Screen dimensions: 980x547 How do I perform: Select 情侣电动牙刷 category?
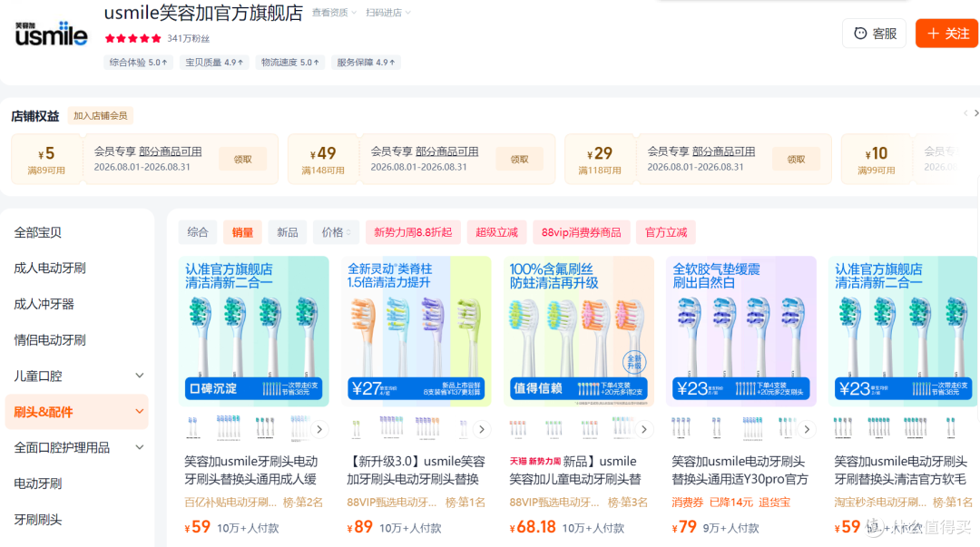point(50,340)
